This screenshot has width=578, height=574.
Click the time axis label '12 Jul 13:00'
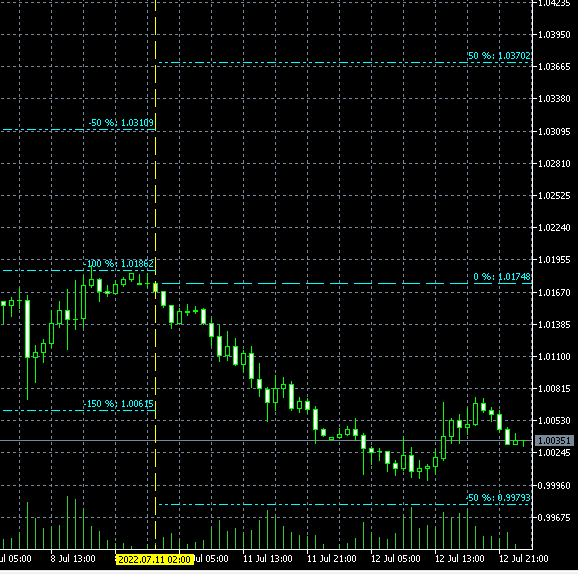(460, 559)
